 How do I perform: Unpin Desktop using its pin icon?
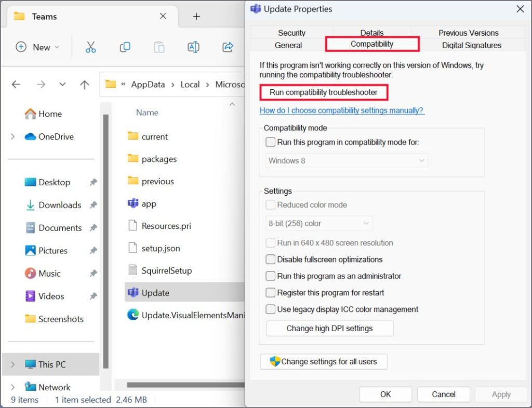coord(94,182)
